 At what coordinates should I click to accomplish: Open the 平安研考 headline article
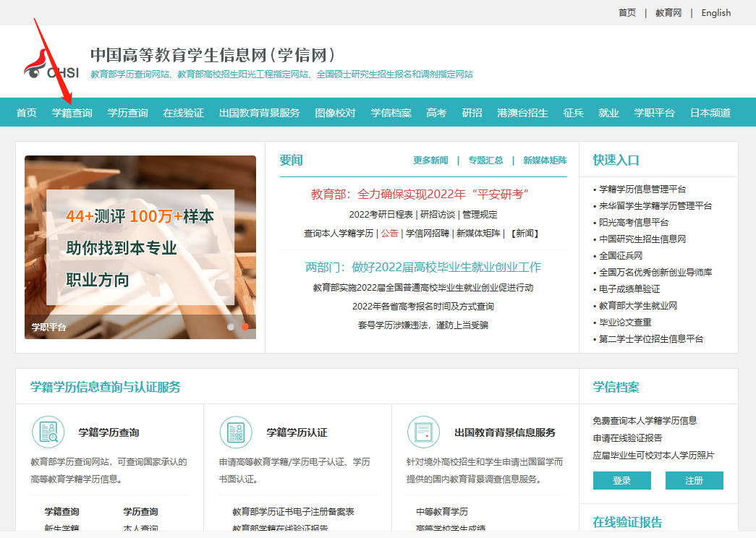pos(420,194)
